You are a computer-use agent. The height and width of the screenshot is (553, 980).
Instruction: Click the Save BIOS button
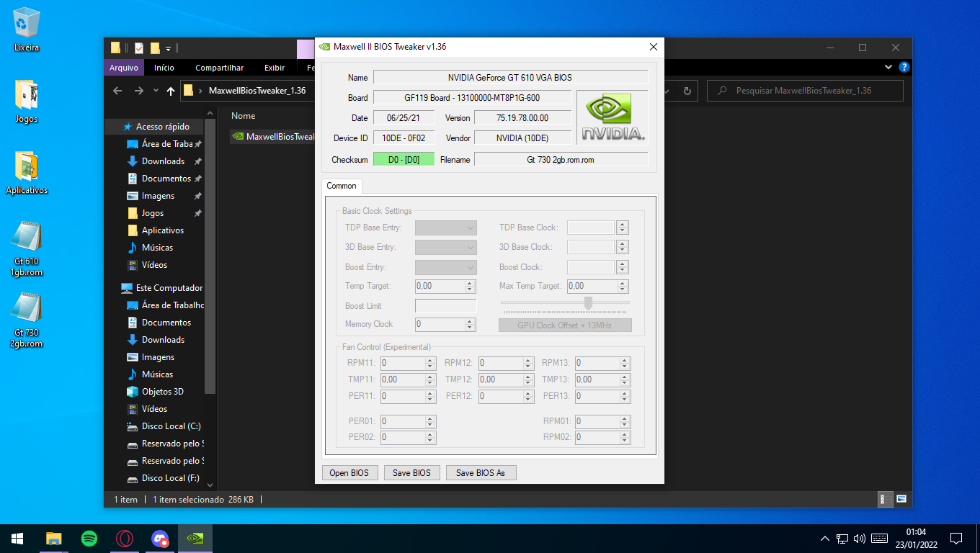(411, 473)
